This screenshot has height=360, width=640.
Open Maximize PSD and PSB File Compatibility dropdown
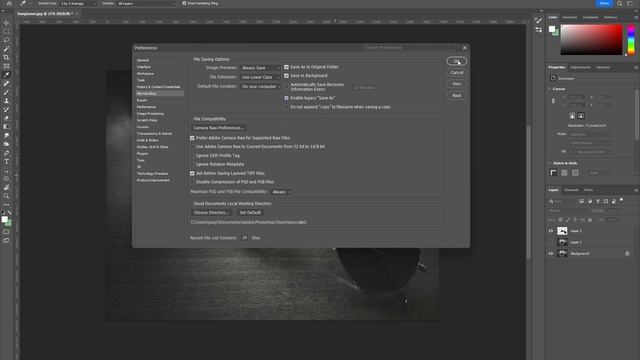click(281, 192)
